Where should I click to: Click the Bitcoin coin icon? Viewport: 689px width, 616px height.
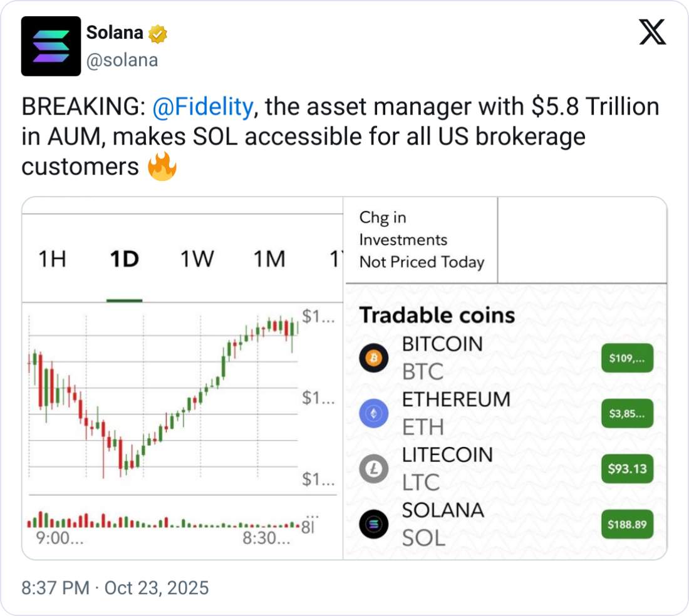coord(374,358)
